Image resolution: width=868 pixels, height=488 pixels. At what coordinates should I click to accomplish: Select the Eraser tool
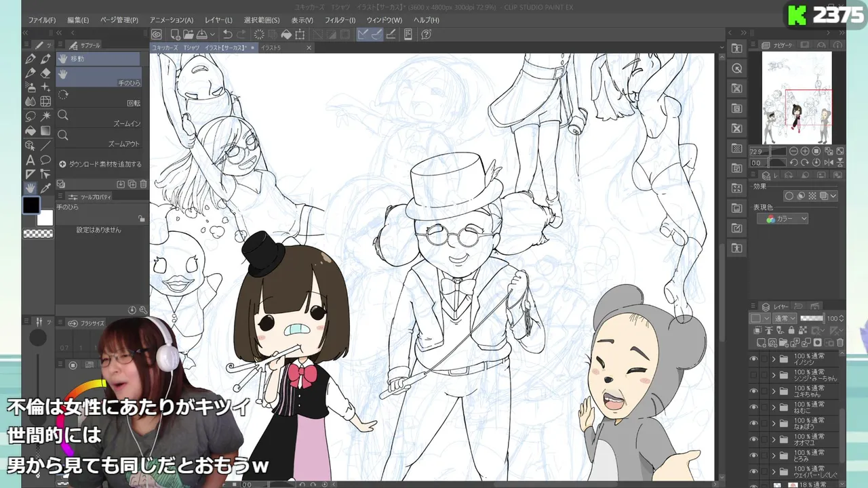coord(45,73)
